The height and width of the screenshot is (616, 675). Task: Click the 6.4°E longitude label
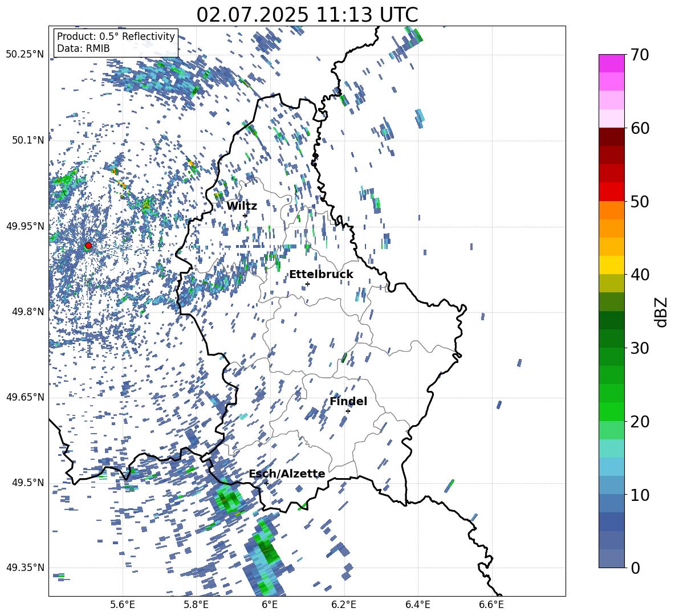[x=417, y=605]
